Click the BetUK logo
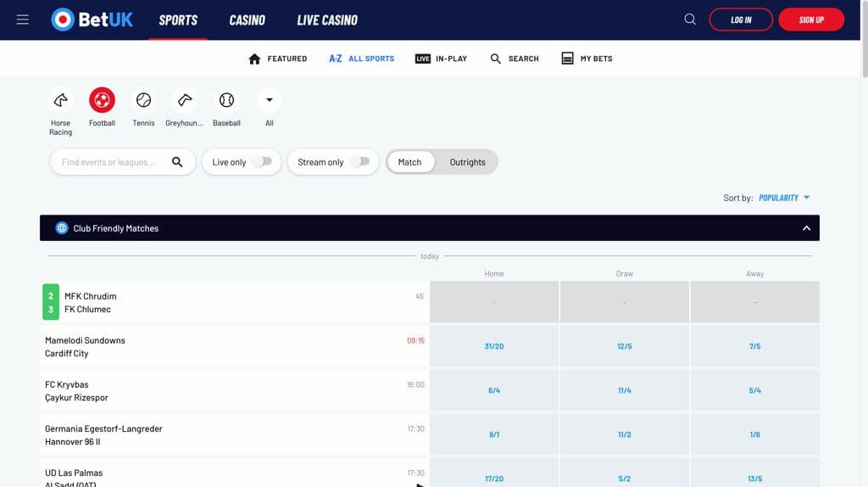The height and width of the screenshot is (487, 868). (x=92, y=20)
